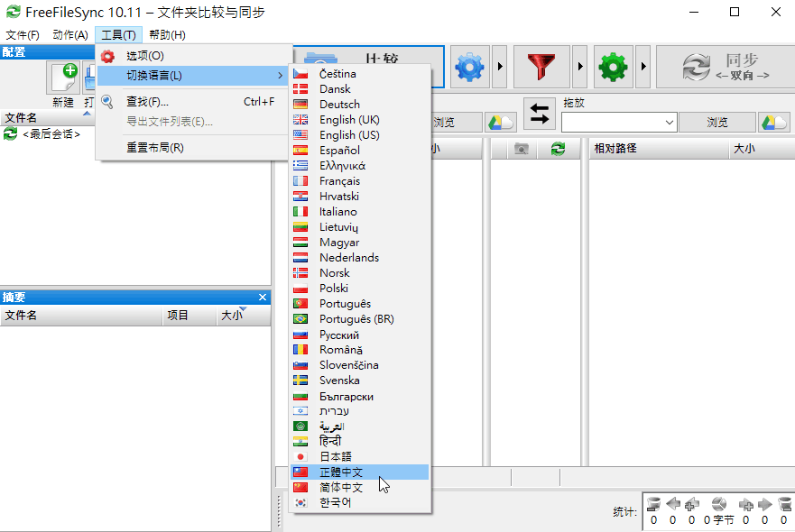Expand the arrow next to the filter funnel
This screenshot has height=532, width=795.
(580, 67)
